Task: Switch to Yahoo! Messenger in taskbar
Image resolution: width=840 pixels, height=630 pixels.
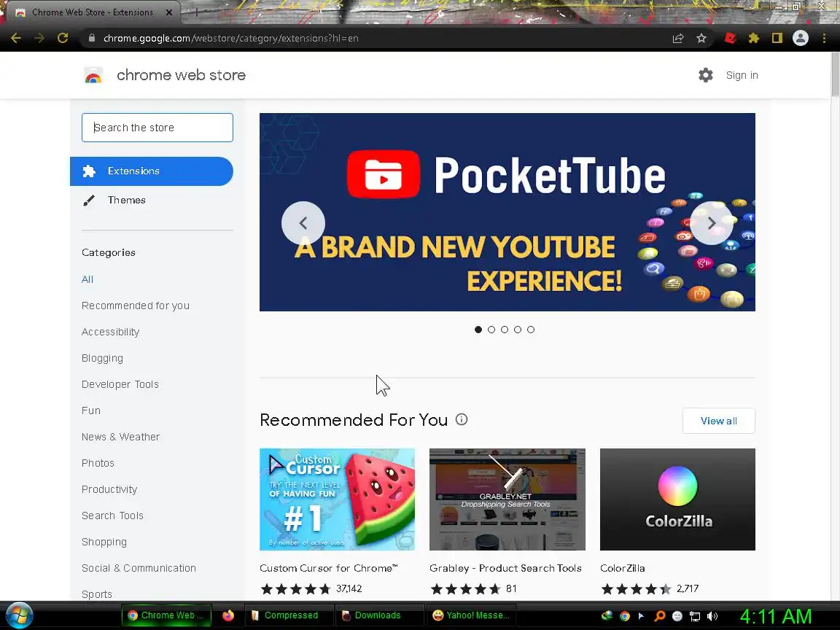Action: [472, 615]
